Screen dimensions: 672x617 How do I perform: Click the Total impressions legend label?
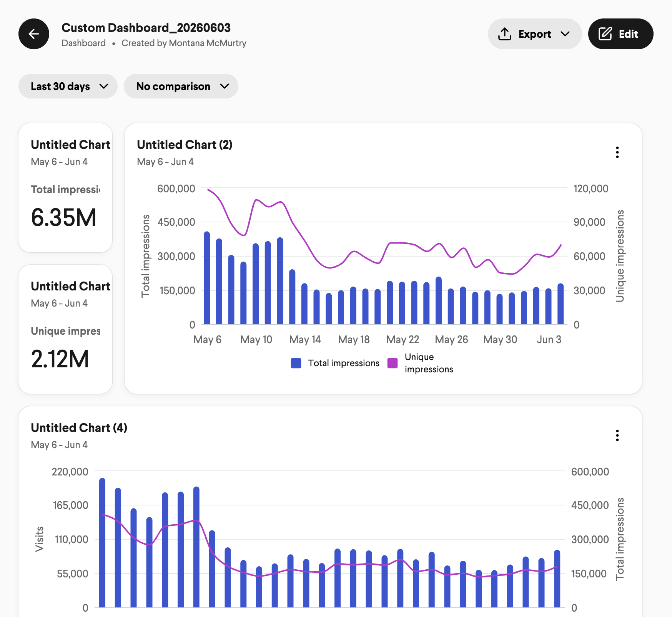pos(344,363)
